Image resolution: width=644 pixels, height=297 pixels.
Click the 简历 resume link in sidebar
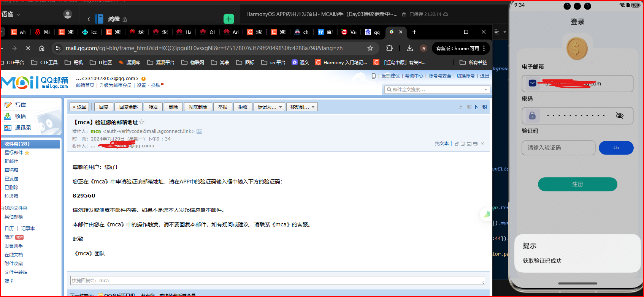pyautogui.click(x=9, y=237)
